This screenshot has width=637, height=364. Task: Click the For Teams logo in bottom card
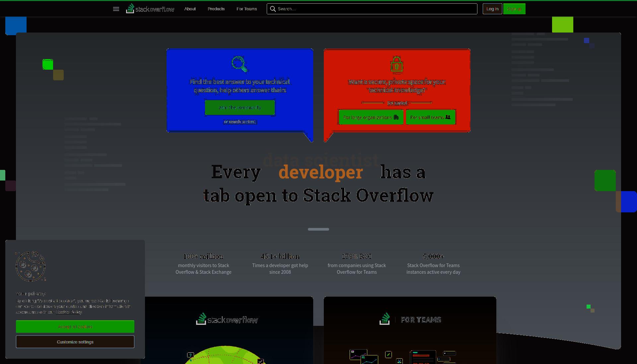(x=410, y=319)
